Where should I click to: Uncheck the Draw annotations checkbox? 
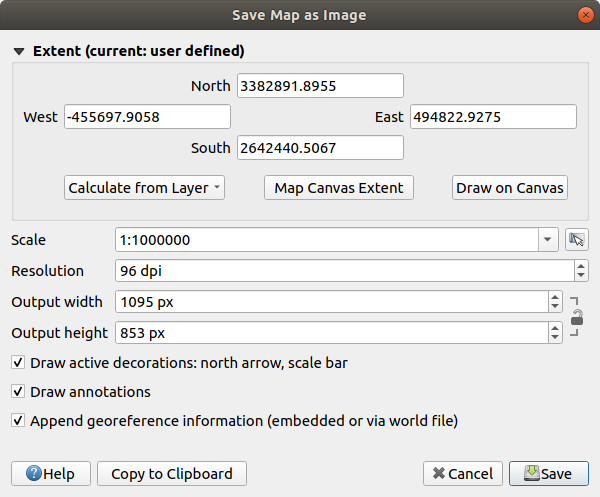18,392
